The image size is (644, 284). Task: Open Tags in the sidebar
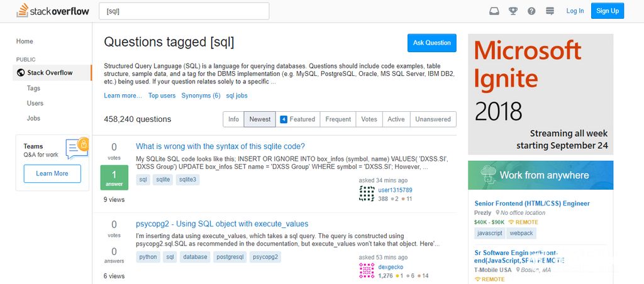[34, 88]
